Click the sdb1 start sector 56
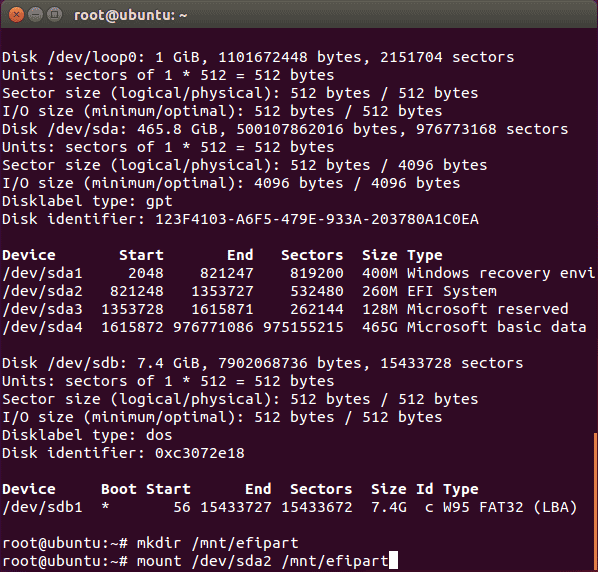 [182, 508]
